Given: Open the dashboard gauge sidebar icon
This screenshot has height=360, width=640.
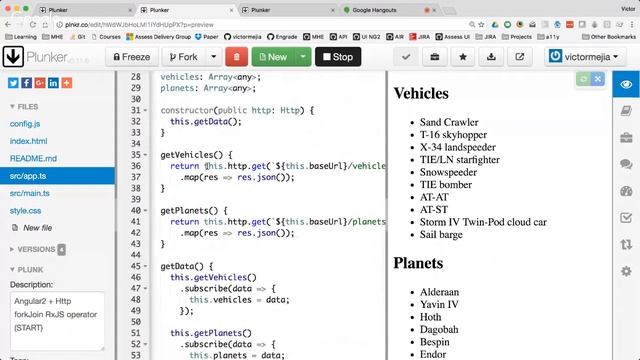Looking at the screenshot, I should pos(626,191).
